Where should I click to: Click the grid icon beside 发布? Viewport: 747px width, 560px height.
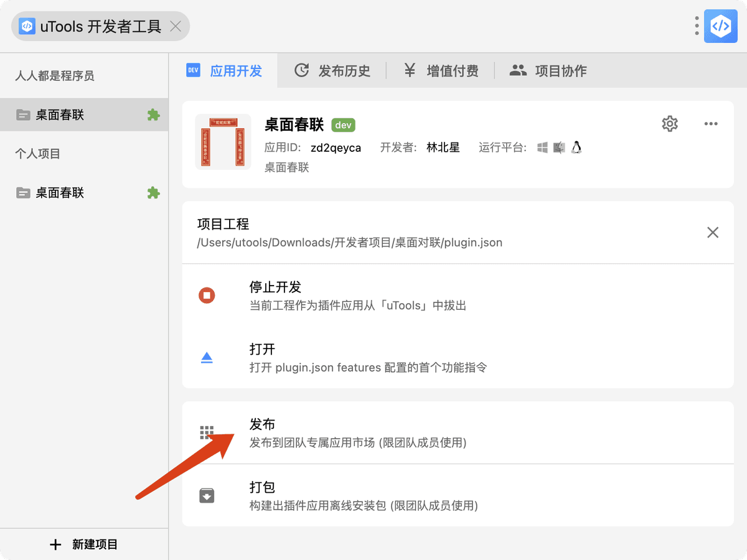[x=207, y=433]
